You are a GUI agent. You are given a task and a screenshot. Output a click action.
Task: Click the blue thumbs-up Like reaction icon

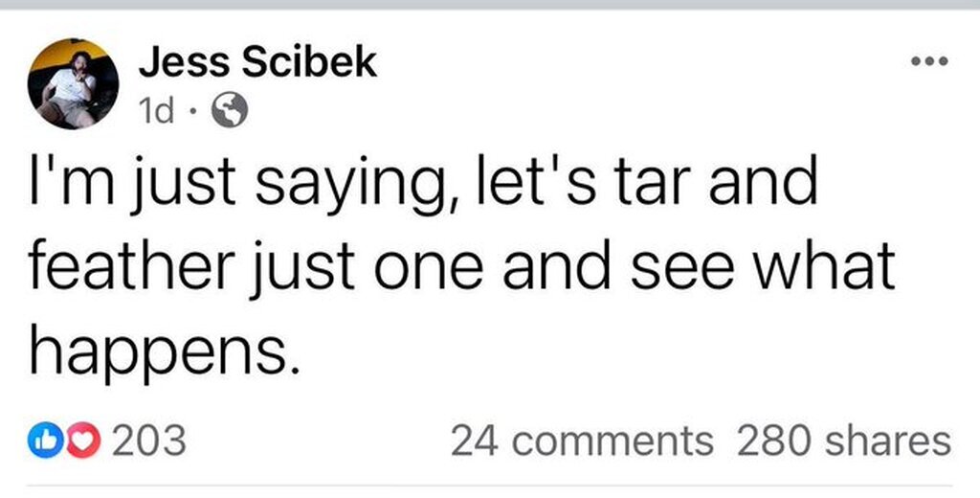(43, 441)
